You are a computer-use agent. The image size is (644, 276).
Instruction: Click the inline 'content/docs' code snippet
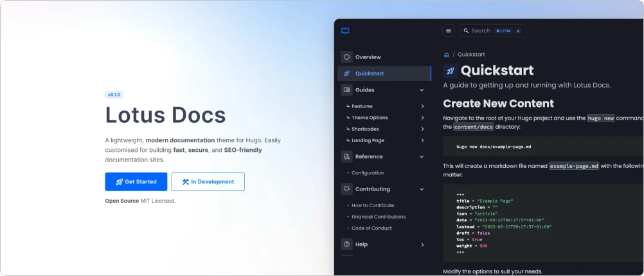pyautogui.click(x=473, y=127)
